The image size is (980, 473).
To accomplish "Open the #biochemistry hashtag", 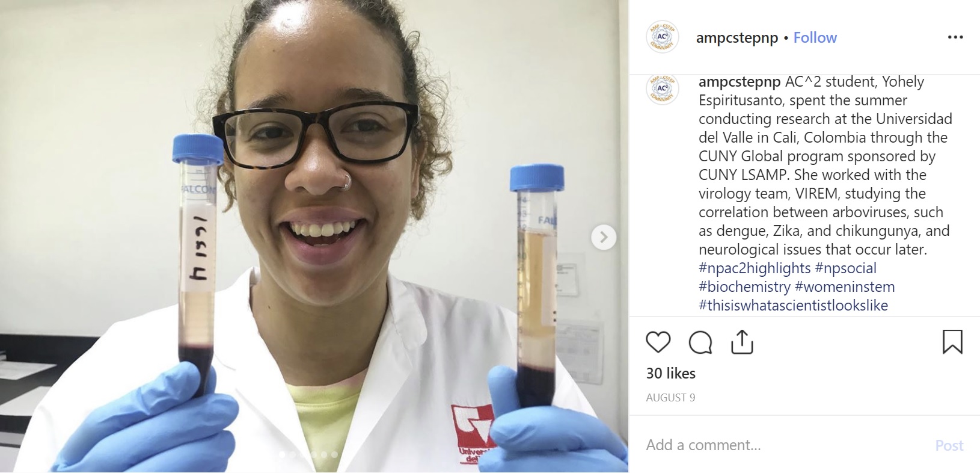I will pos(744,287).
